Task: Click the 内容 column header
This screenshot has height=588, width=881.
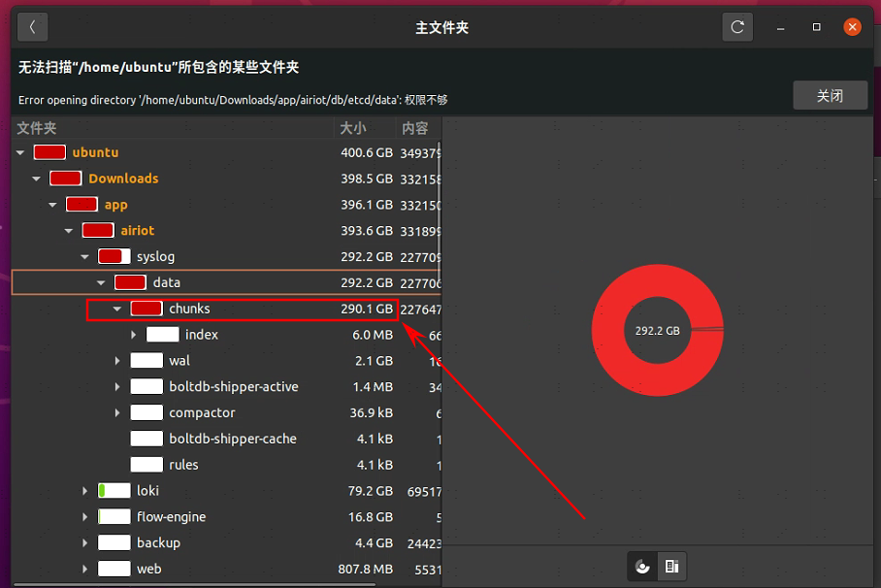Action: [415, 128]
